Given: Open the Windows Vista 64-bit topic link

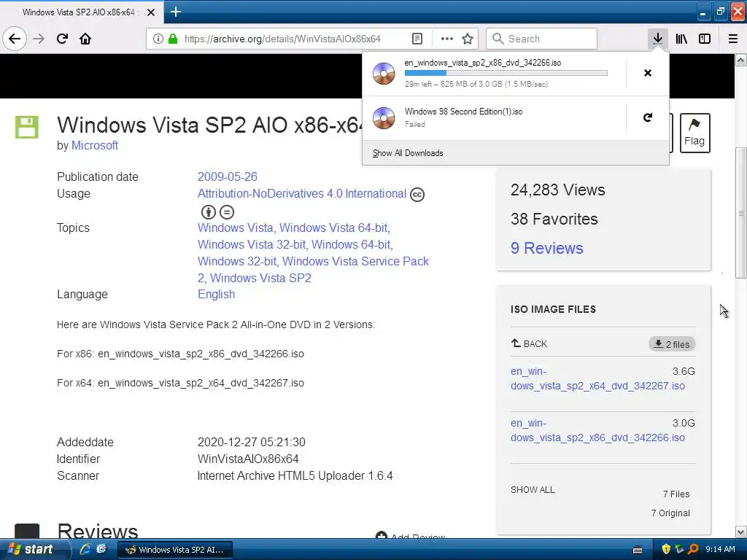Looking at the screenshot, I should coord(333,228).
